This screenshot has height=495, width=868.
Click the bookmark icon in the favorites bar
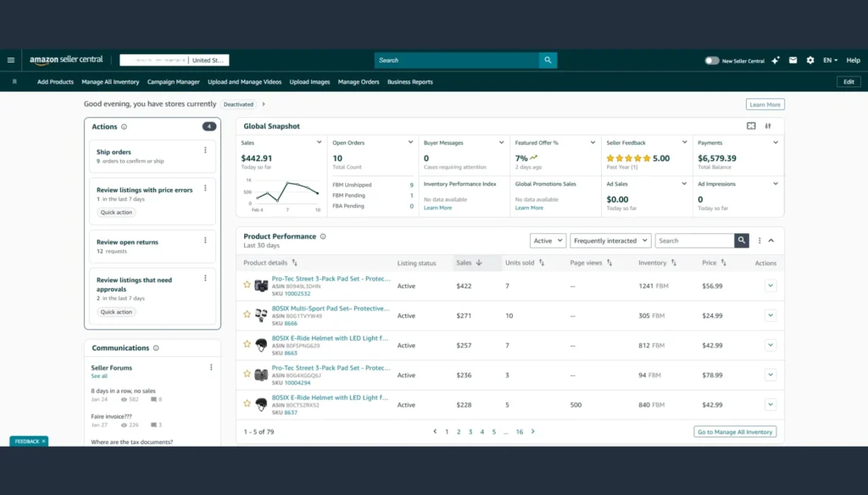14,82
